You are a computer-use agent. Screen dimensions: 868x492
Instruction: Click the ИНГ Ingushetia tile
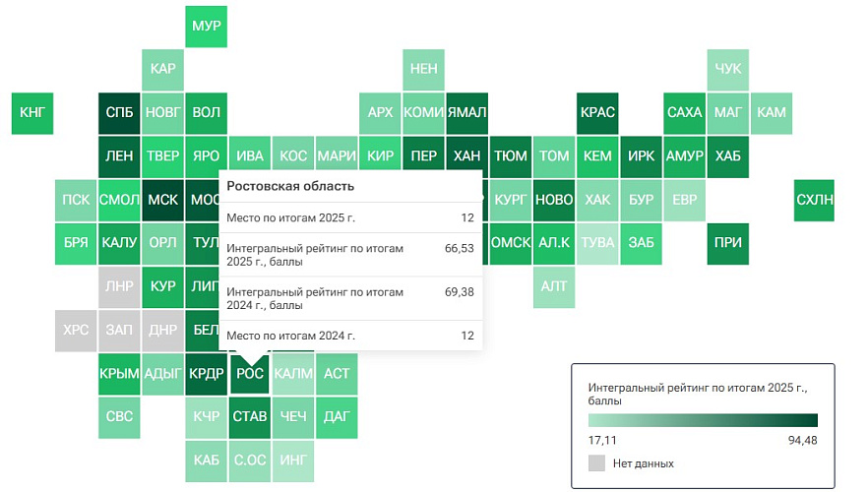tap(293, 461)
